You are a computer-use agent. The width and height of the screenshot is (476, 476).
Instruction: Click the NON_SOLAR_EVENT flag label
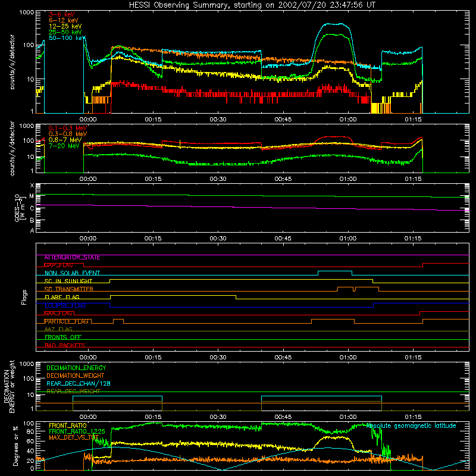click(x=72, y=273)
